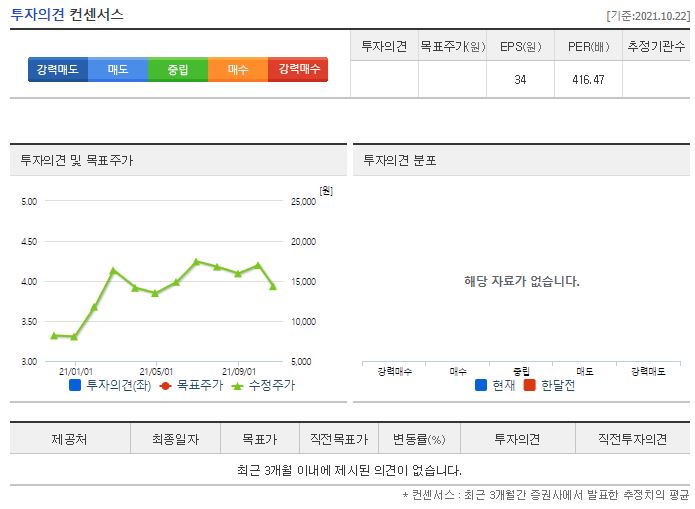Click the 21/05/01 x-axis label
This screenshot has width=695, height=509.
coord(156,372)
